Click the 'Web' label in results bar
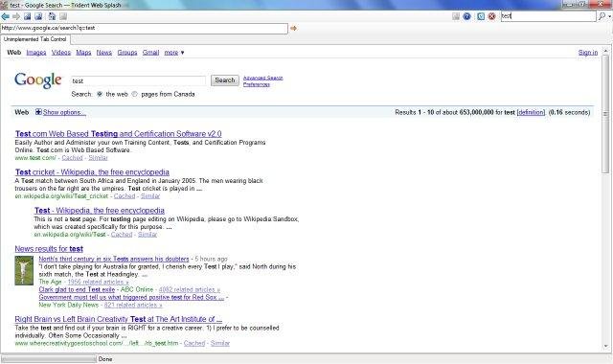613x364 pixels. tap(21, 112)
